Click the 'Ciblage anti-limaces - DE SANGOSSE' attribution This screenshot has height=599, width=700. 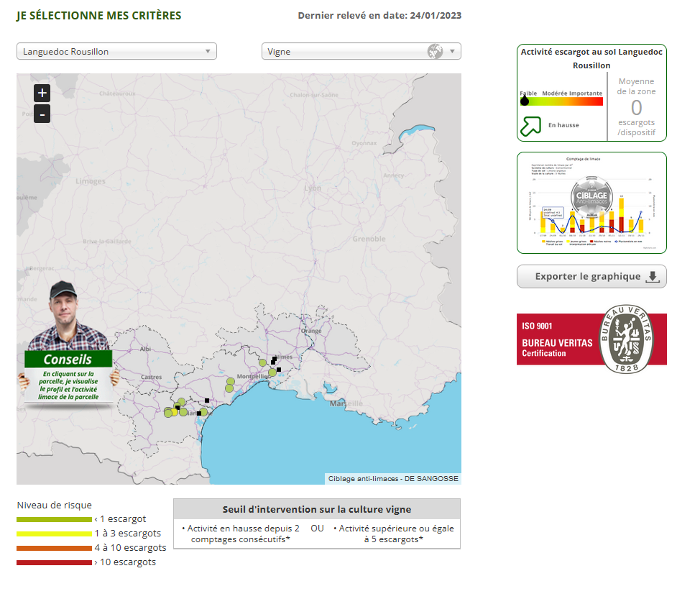click(392, 478)
